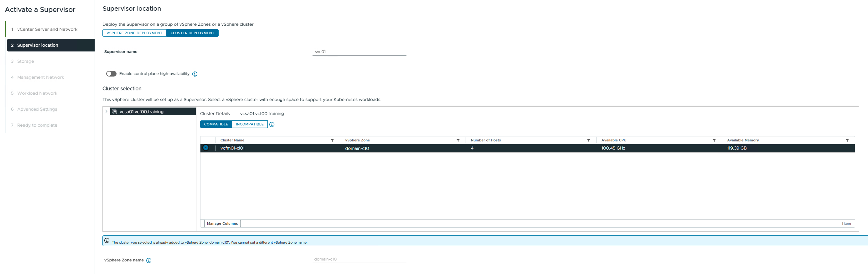
Task: Select step 2 Supervisor location
Action: click(x=51, y=45)
